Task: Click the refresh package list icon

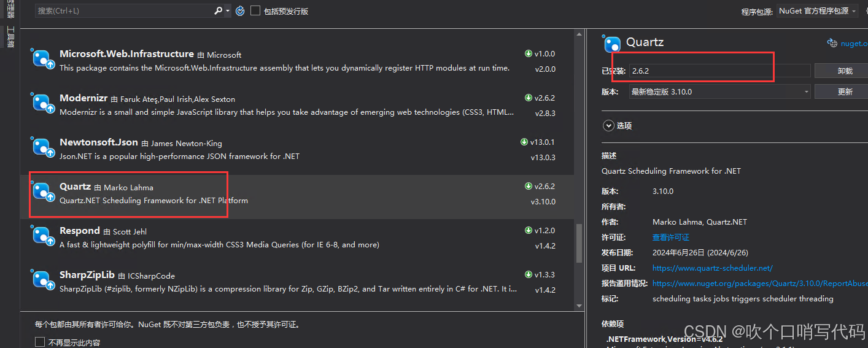Action: [x=240, y=10]
